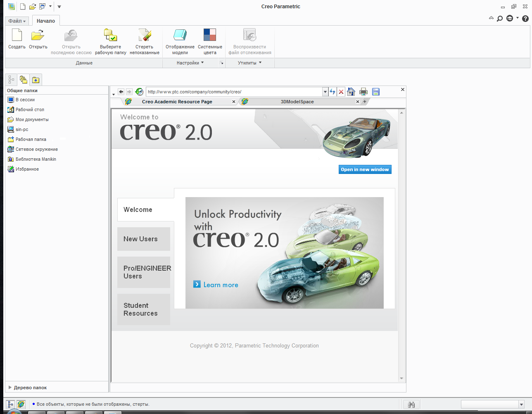
Task: Click the browser Home icon
Action: tap(351, 92)
